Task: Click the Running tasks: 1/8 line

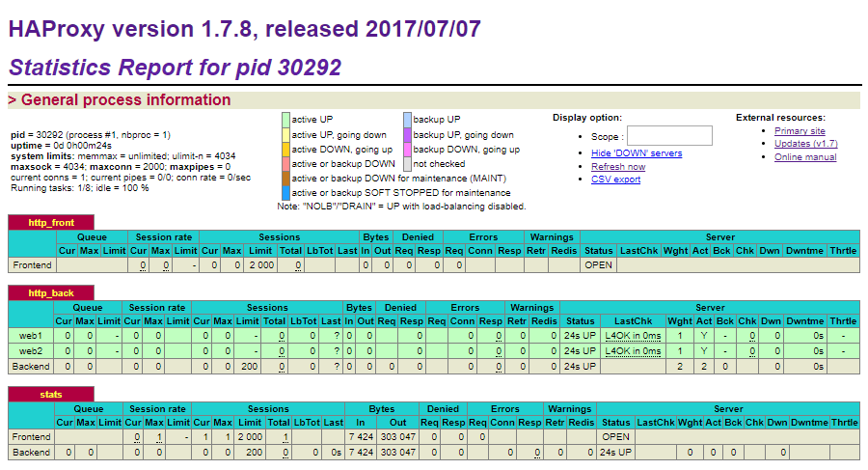Action: (80, 188)
